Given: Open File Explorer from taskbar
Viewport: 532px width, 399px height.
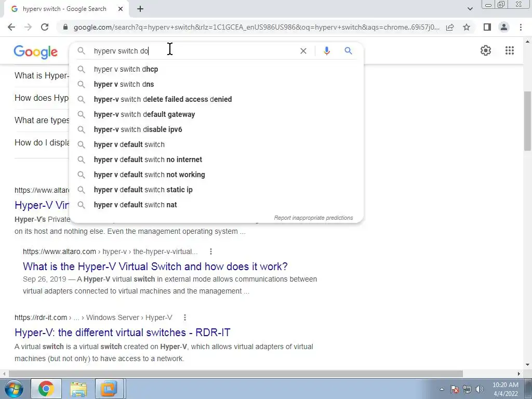Looking at the screenshot, I should point(78,389).
